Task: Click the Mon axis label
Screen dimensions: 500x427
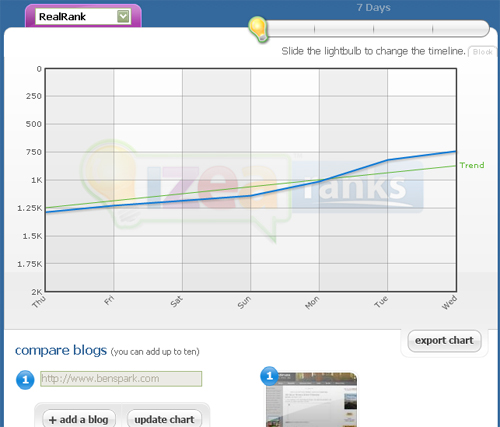Action: pos(312,303)
